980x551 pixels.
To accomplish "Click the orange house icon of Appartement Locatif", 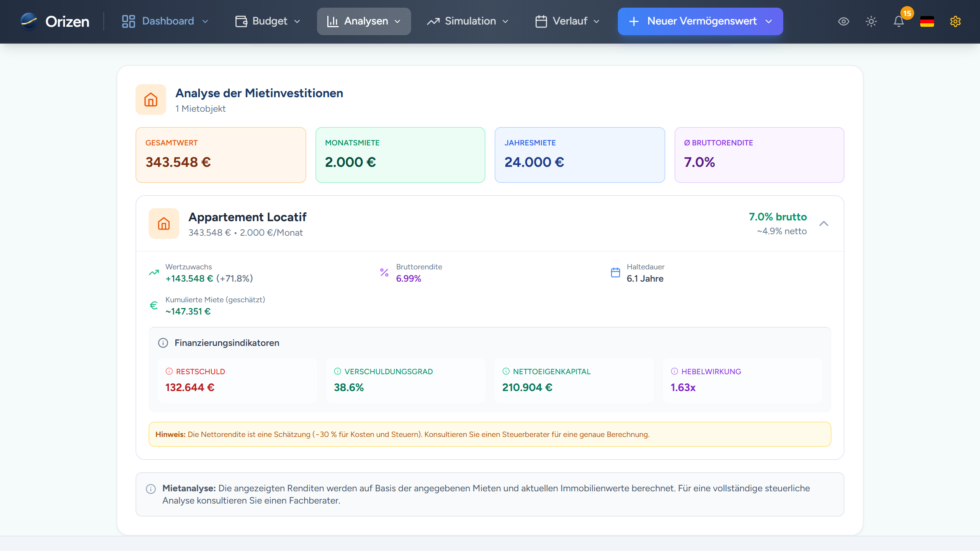I will pyautogui.click(x=164, y=223).
